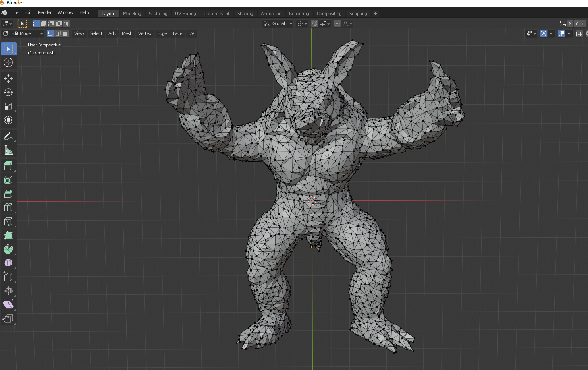Image resolution: width=588 pixels, height=370 pixels.
Task: Open viewport Face menu
Action: (x=177, y=33)
